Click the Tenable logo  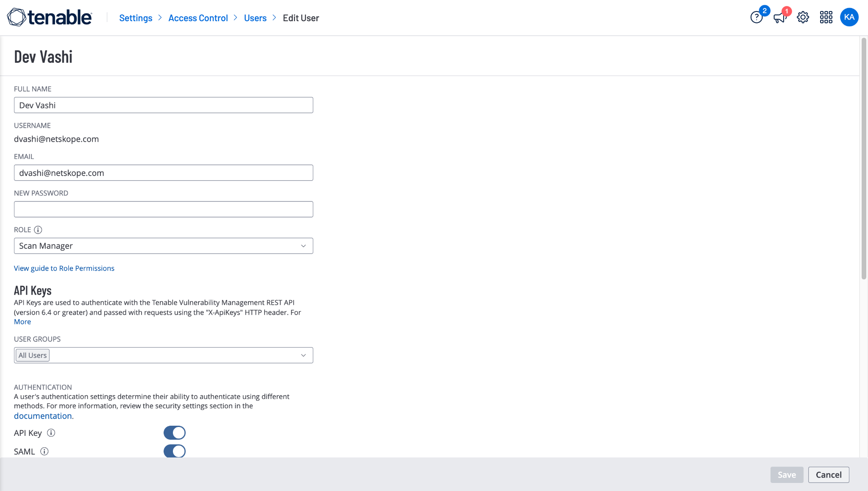click(x=50, y=17)
